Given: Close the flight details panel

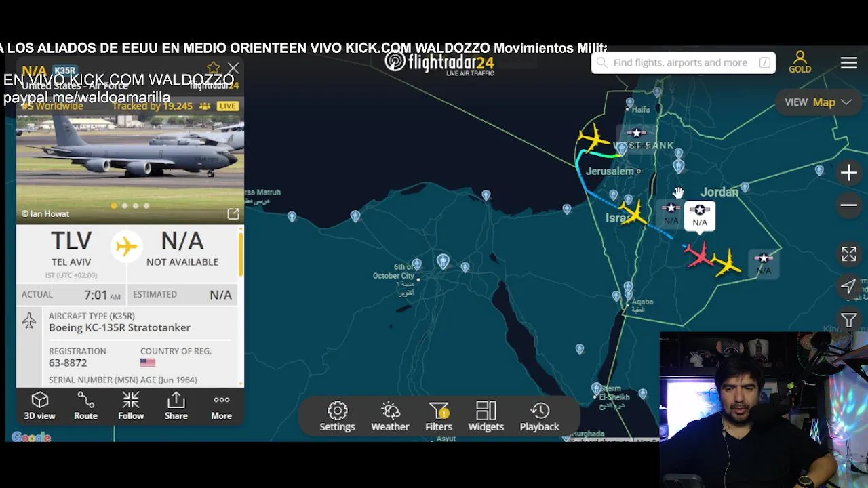Looking at the screenshot, I should (x=233, y=68).
